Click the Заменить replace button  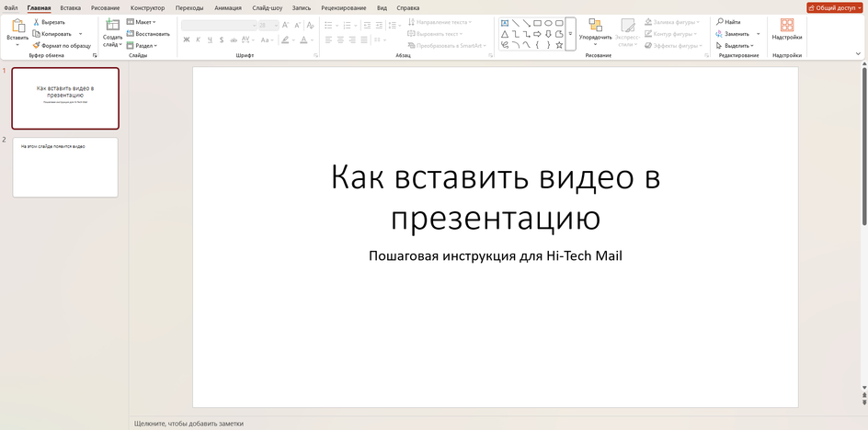point(732,34)
